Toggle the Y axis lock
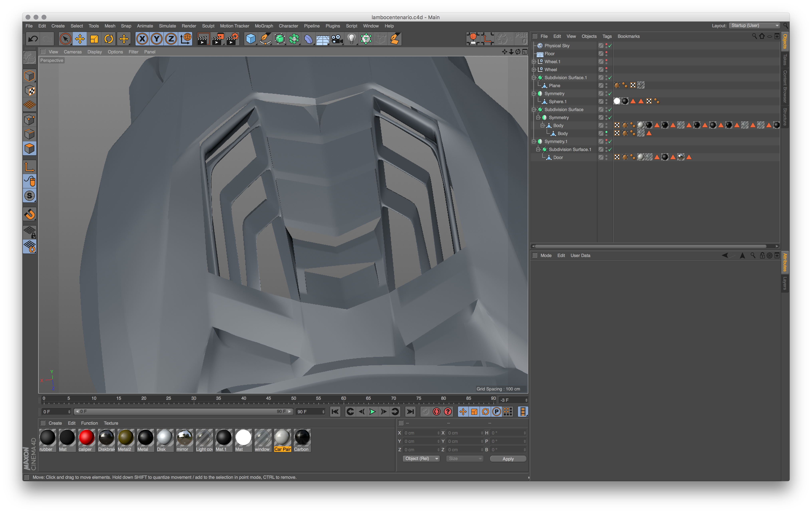 pyautogui.click(x=157, y=39)
